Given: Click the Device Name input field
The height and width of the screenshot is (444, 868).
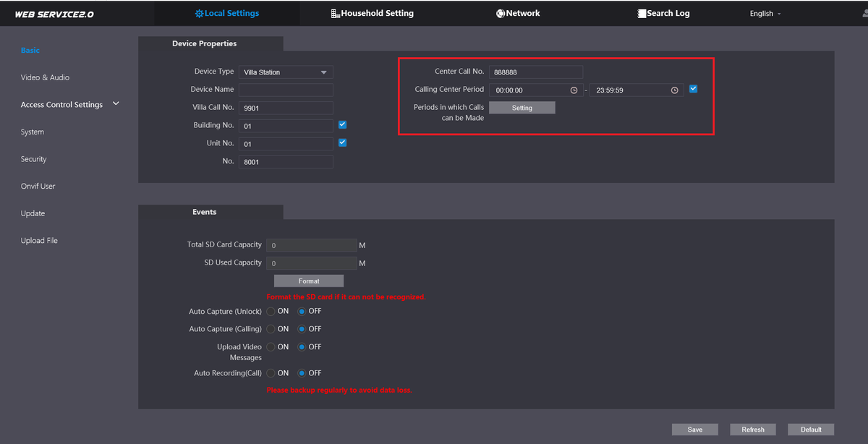Looking at the screenshot, I should coord(286,90).
